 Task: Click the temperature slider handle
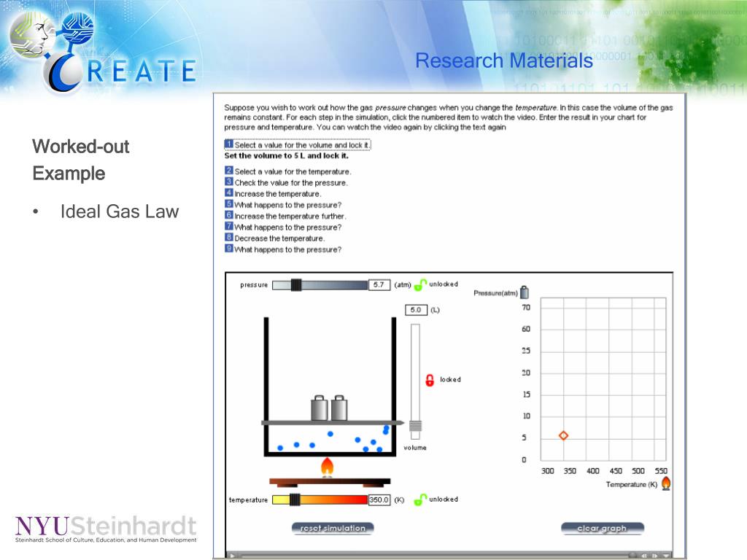click(295, 499)
